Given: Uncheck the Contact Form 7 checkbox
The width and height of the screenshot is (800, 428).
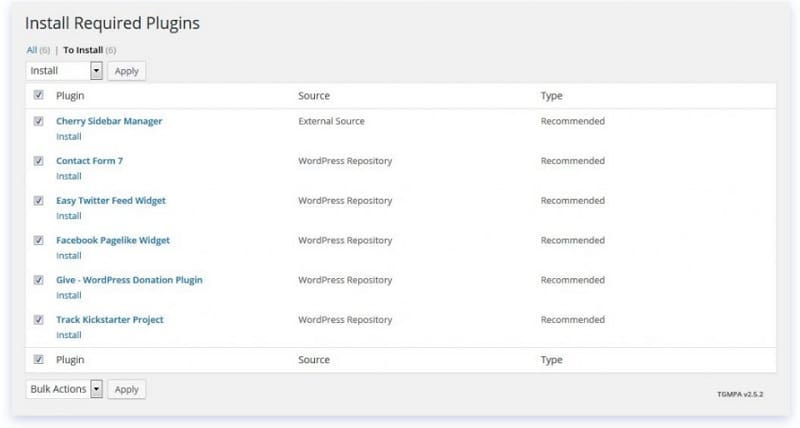Looking at the screenshot, I should [39, 161].
